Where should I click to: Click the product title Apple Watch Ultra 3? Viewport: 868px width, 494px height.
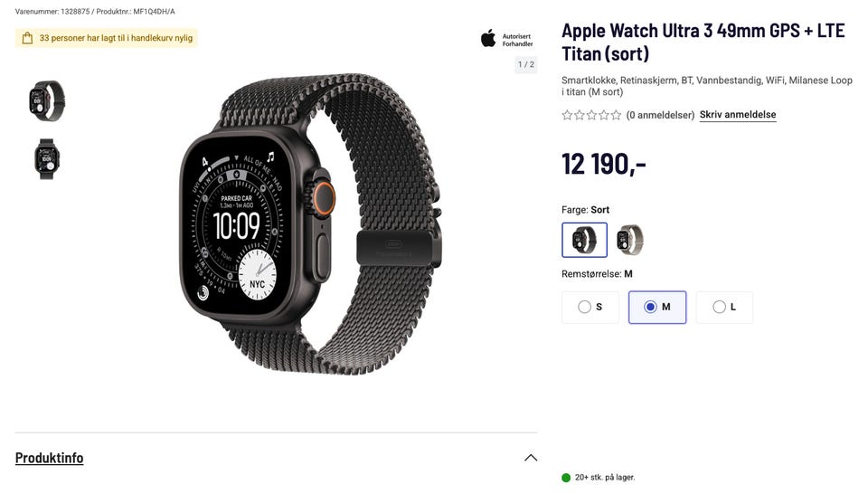click(703, 43)
